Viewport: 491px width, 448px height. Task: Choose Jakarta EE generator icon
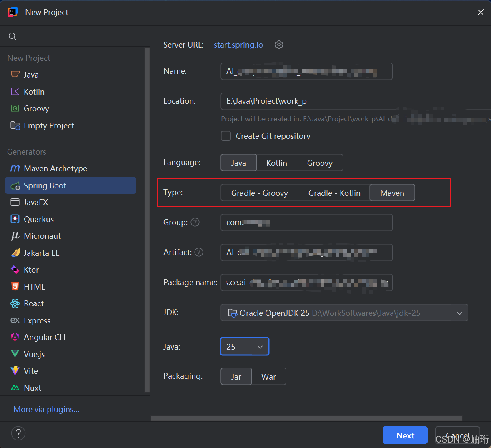click(15, 253)
